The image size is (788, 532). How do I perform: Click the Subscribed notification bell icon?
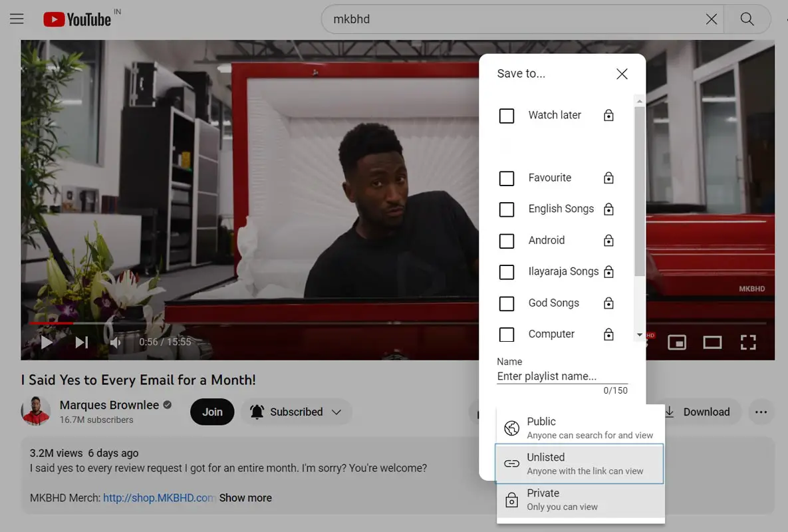pos(257,412)
